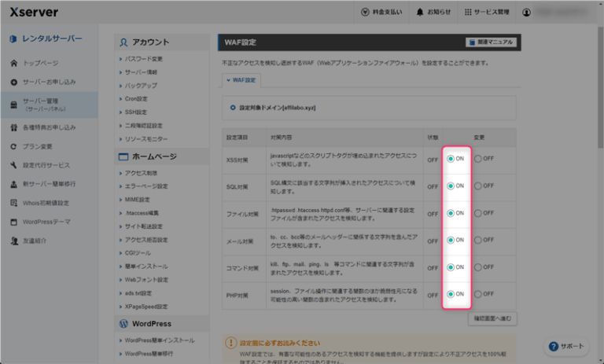Select ON for XSS対策
Screen dimensions: 604x364
coord(450,158)
